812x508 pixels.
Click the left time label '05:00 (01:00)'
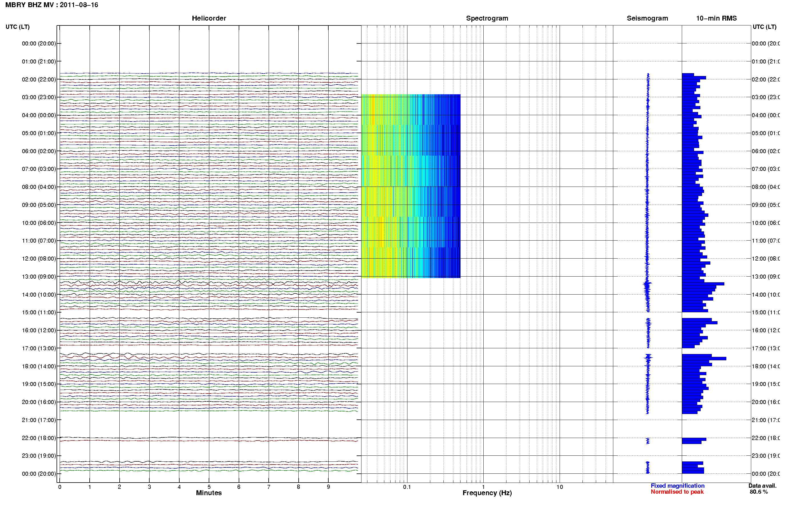[39, 133]
